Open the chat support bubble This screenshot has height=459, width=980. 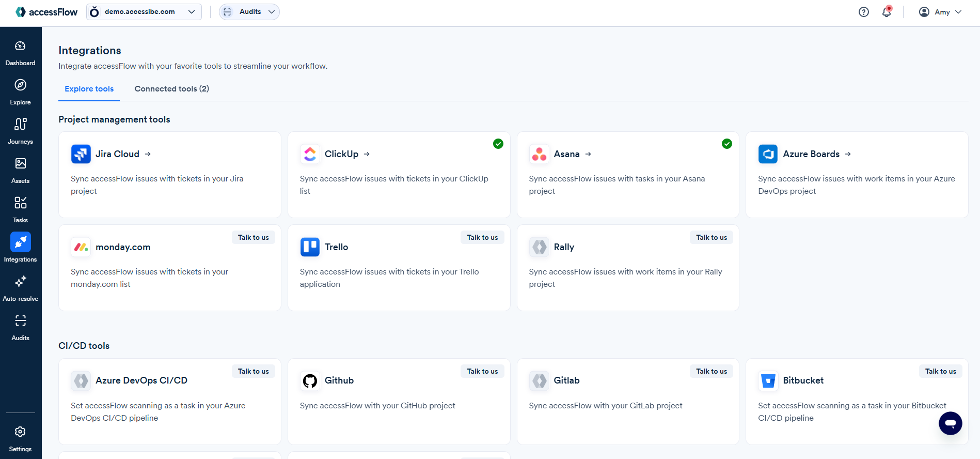pyautogui.click(x=951, y=423)
